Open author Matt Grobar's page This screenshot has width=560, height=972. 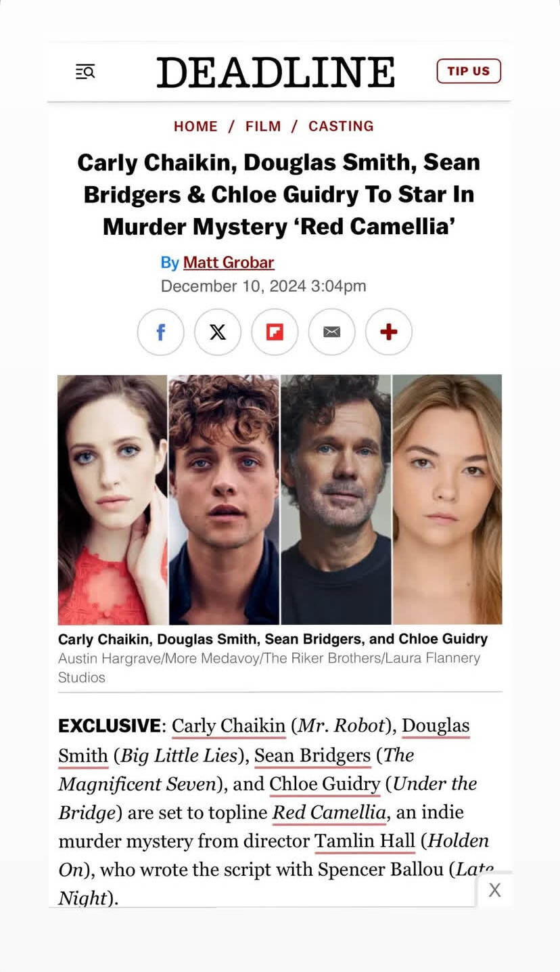tap(229, 262)
